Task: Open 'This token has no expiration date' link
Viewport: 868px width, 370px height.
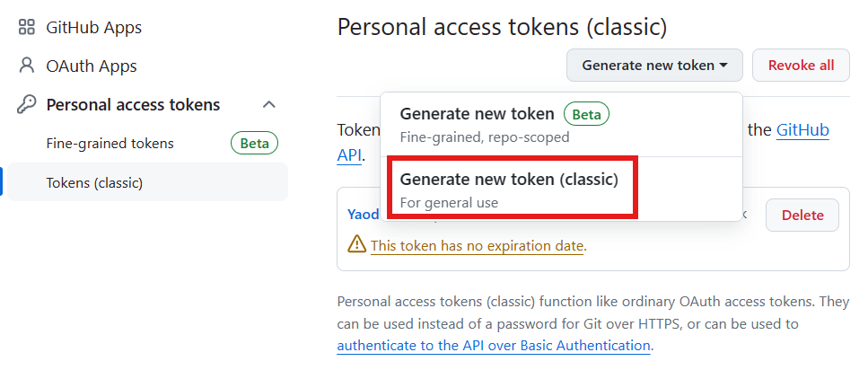Action: [478, 245]
